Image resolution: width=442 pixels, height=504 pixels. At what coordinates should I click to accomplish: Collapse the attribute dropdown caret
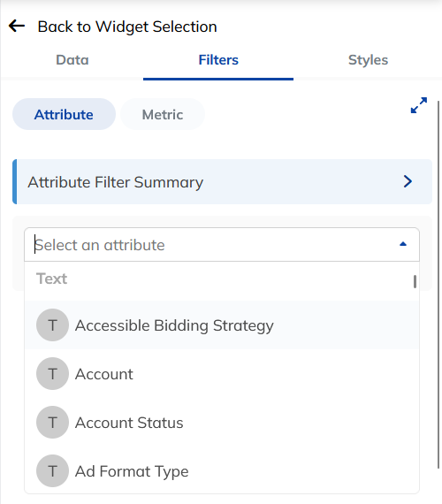point(403,244)
